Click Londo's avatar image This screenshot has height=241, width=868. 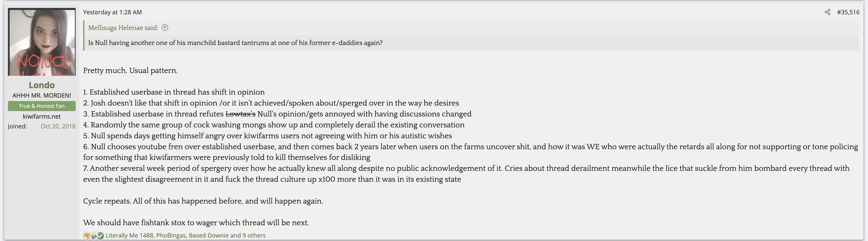click(x=42, y=42)
